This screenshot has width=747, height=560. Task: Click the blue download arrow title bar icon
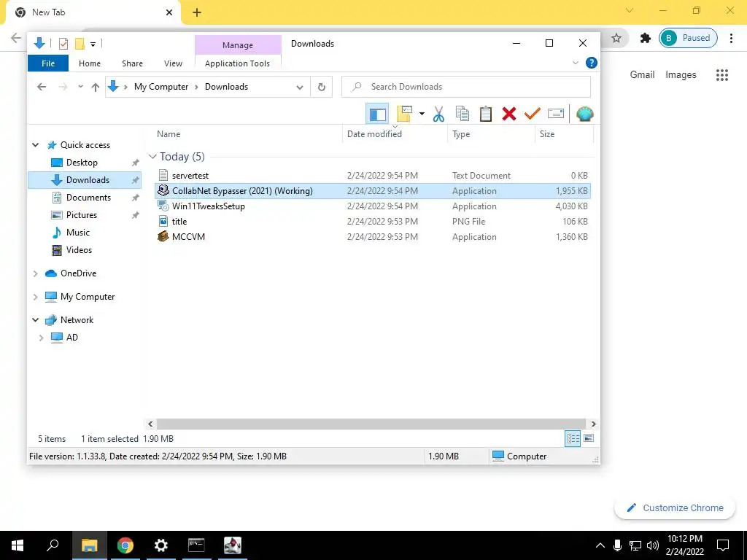click(39, 43)
